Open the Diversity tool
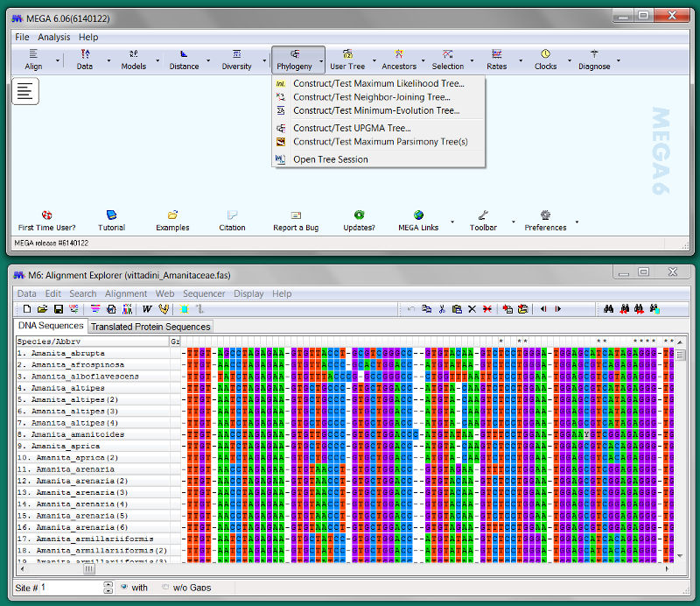Viewport: 700px width, 606px height. tap(236, 60)
